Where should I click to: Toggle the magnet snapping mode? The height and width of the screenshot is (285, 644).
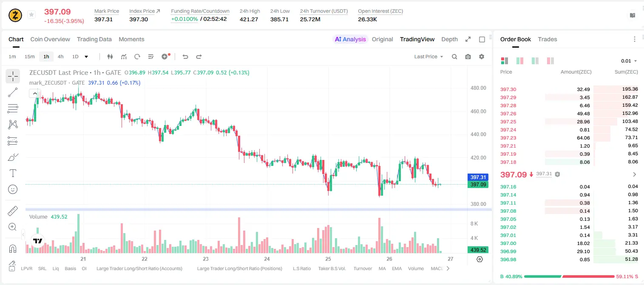(x=13, y=248)
